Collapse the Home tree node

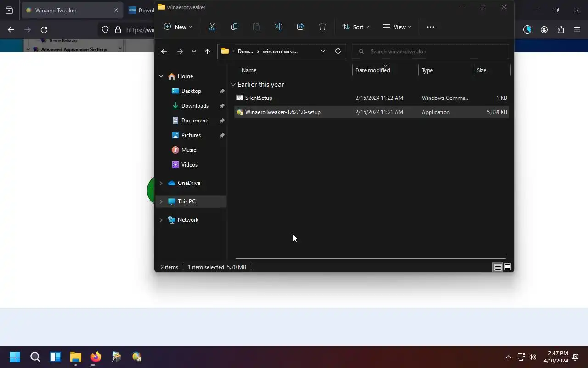[161, 76]
